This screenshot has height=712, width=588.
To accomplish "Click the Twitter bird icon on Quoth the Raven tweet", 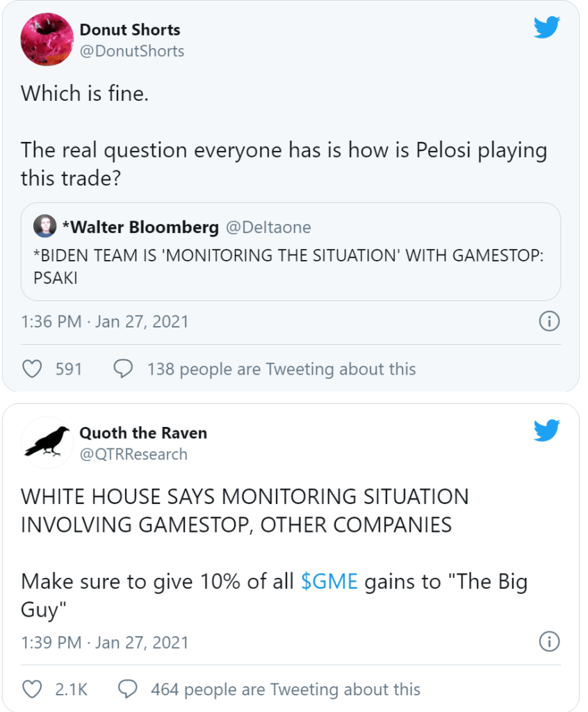I will tap(547, 430).
